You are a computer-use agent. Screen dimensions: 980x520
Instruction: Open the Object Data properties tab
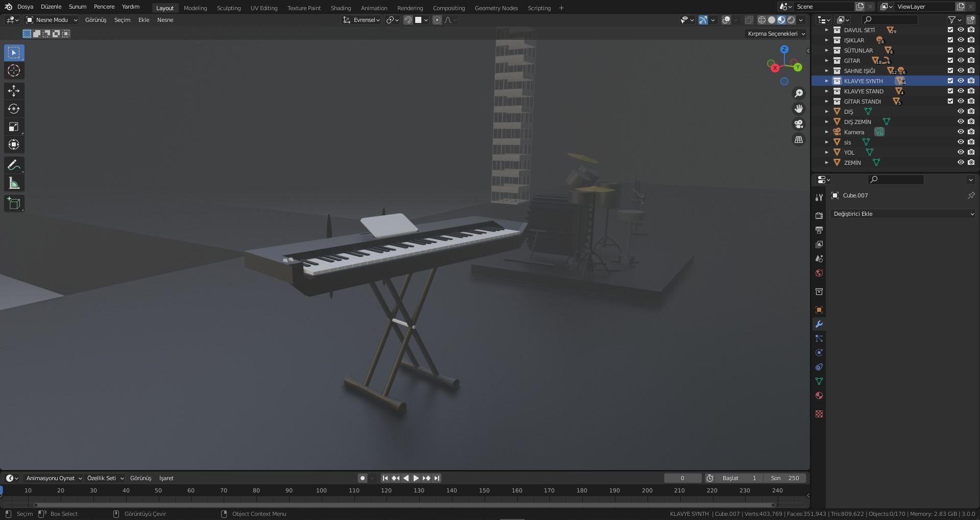pos(819,381)
